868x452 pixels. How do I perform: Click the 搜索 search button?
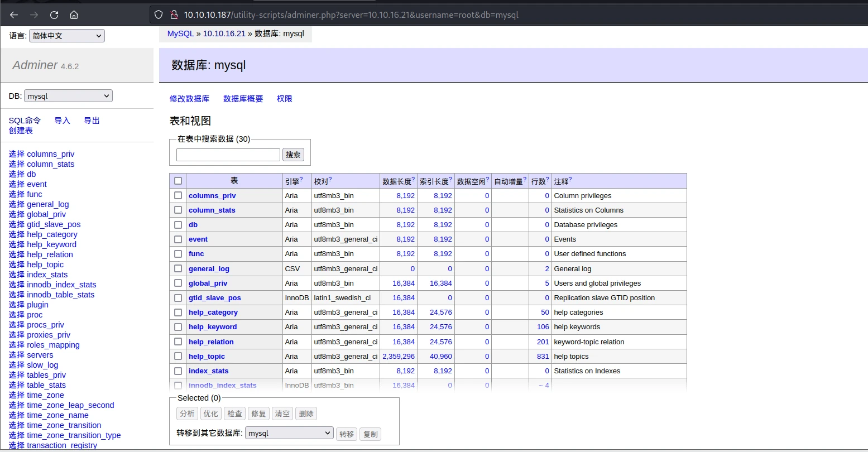[294, 155]
